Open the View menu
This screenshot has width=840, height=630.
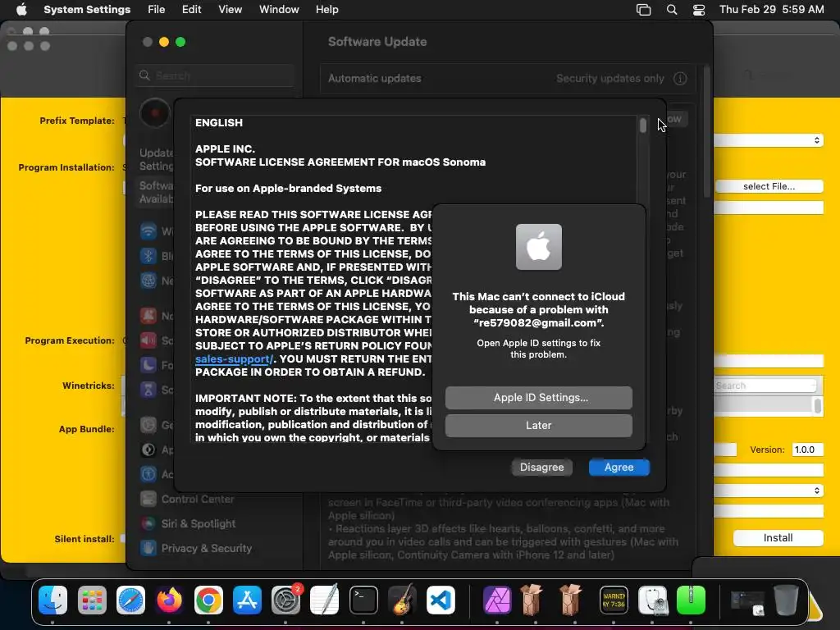click(230, 10)
